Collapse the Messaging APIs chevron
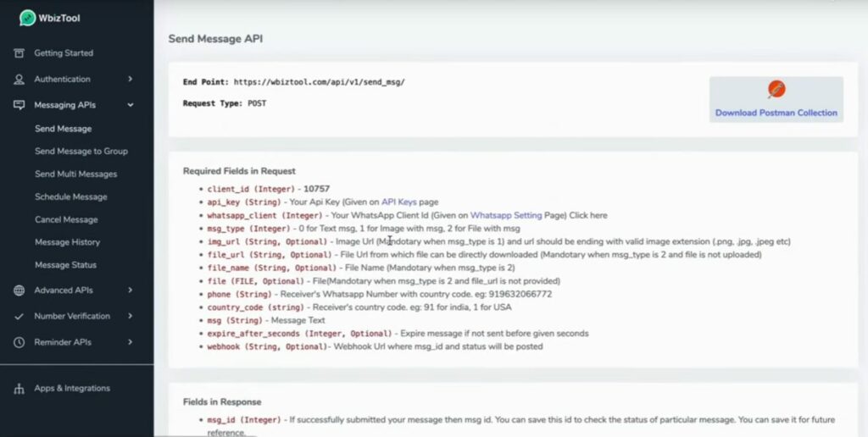Image resolution: width=868 pixels, height=437 pixels. point(130,105)
